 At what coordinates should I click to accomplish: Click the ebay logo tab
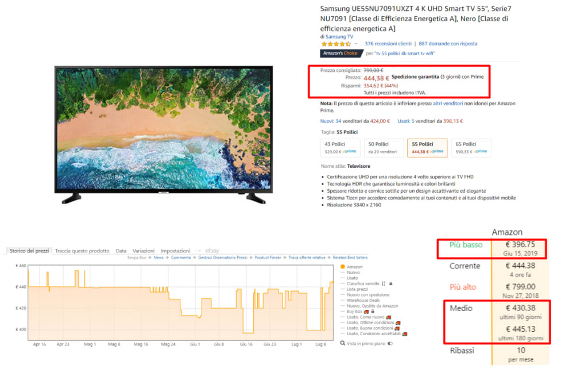click(212, 251)
